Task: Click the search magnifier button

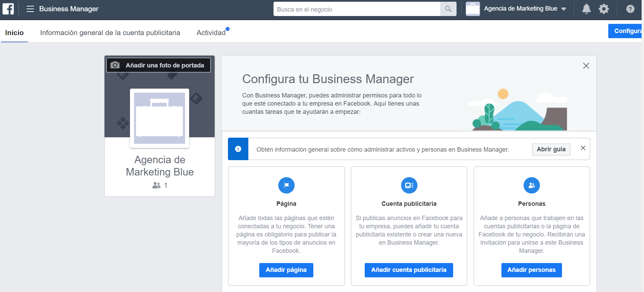Action: [448, 9]
